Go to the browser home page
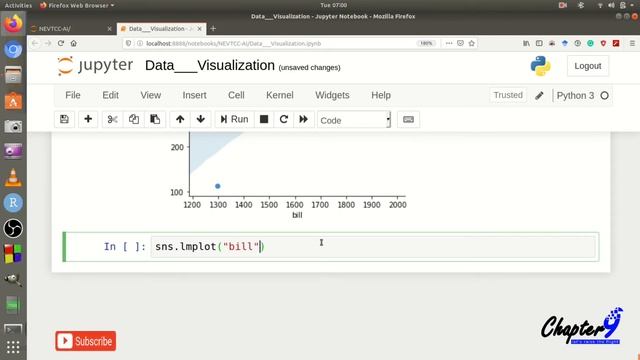This screenshot has width=640, height=360. [73, 43]
